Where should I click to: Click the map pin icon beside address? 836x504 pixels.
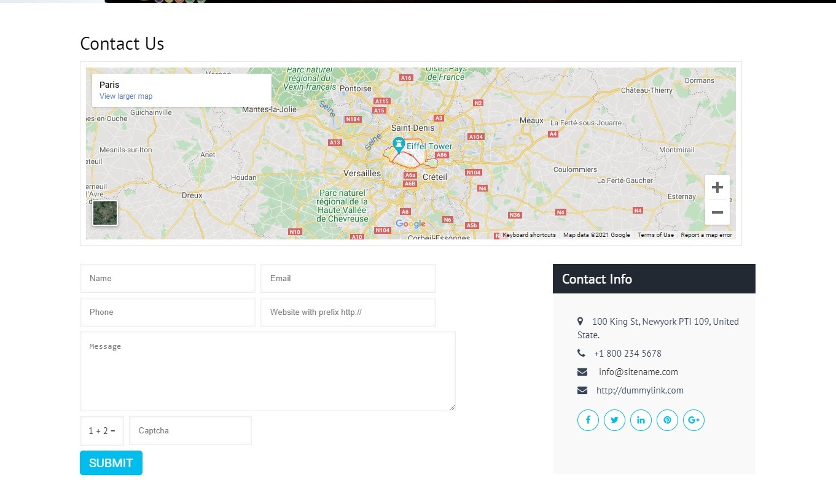[x=580, y=321]
